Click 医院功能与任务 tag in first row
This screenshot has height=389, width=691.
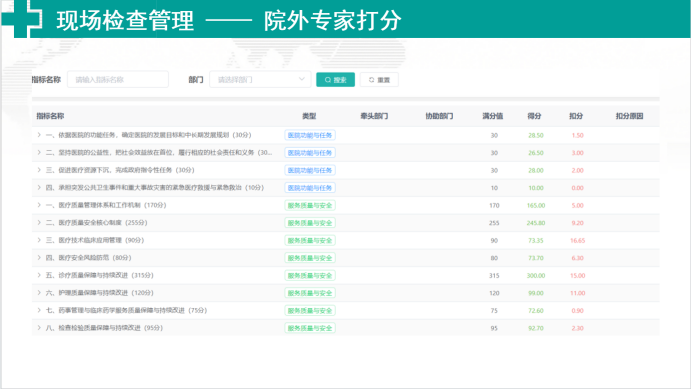310,135
